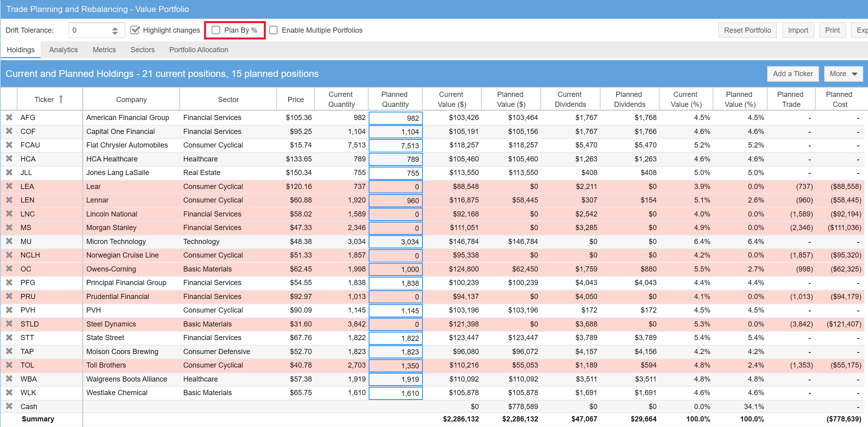The width and height of the screenshot is (868, 427).
Task: Click the X icon beside STLD
Action: click(x=9, y=324)
